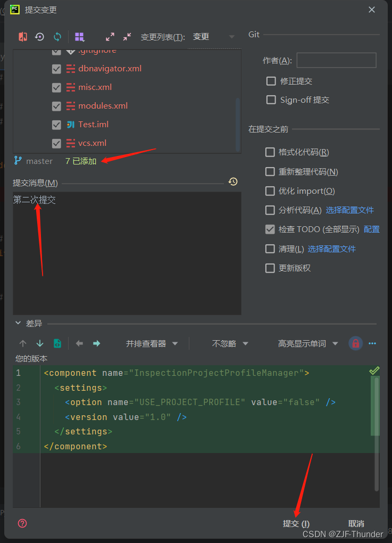Uncheck the Test.iml checkbox

click(56, 125)
